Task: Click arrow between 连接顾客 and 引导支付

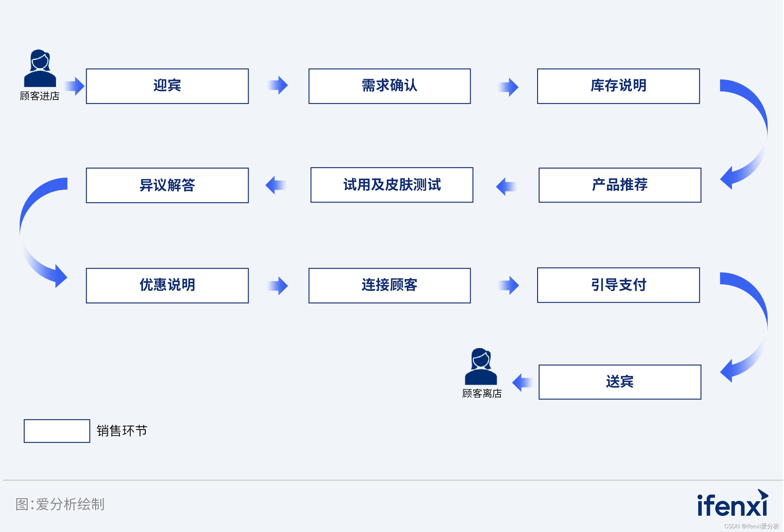Action: (x=509, y=286)
